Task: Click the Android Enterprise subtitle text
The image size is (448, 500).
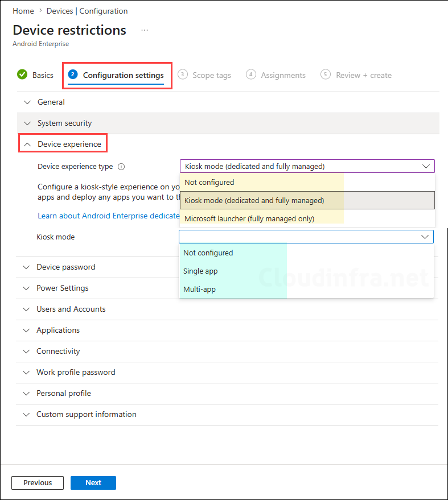Action: pos(41,44)
